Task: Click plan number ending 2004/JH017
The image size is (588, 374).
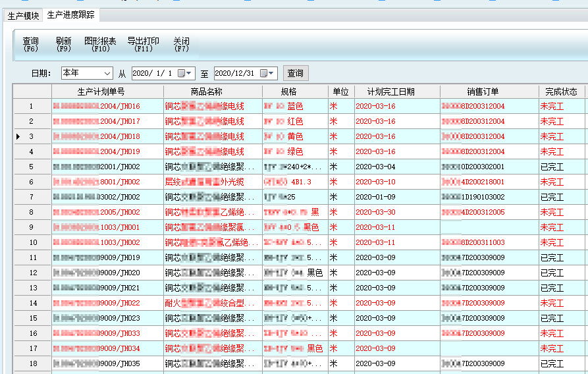Action: pyautogui.click(x=107, y=121)
